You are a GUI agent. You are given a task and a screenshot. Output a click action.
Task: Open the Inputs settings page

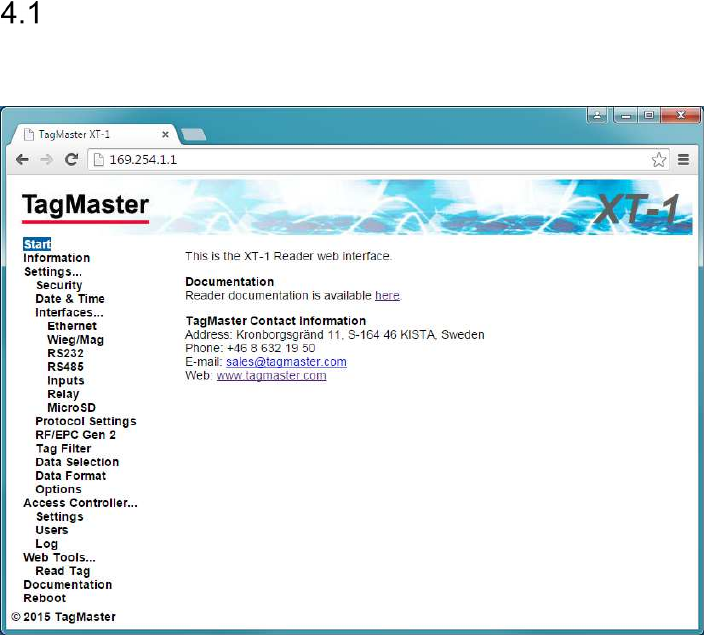click(x=66, y=380)
